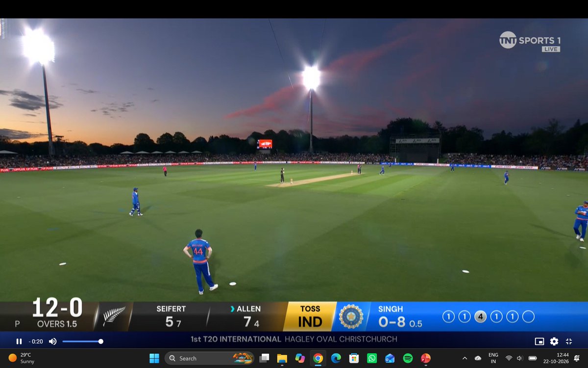Open Microsoft Store from taskbar
Screen dimensions: 588x368
(354, 358)
